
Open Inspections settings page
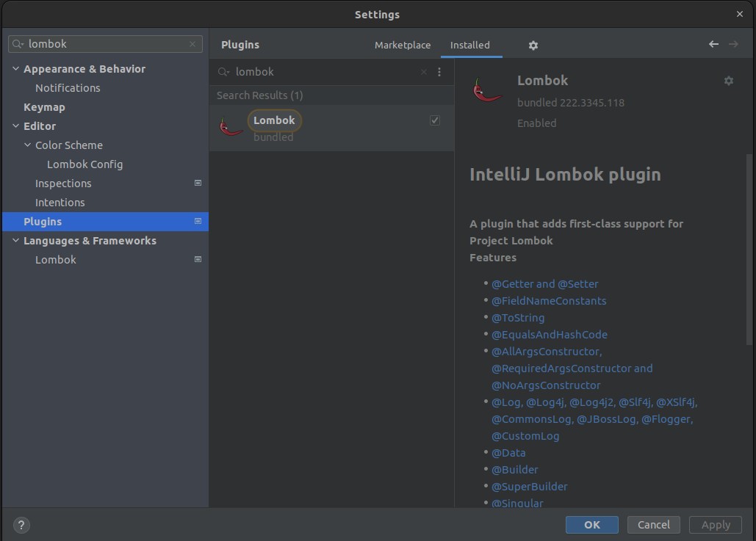63,184
